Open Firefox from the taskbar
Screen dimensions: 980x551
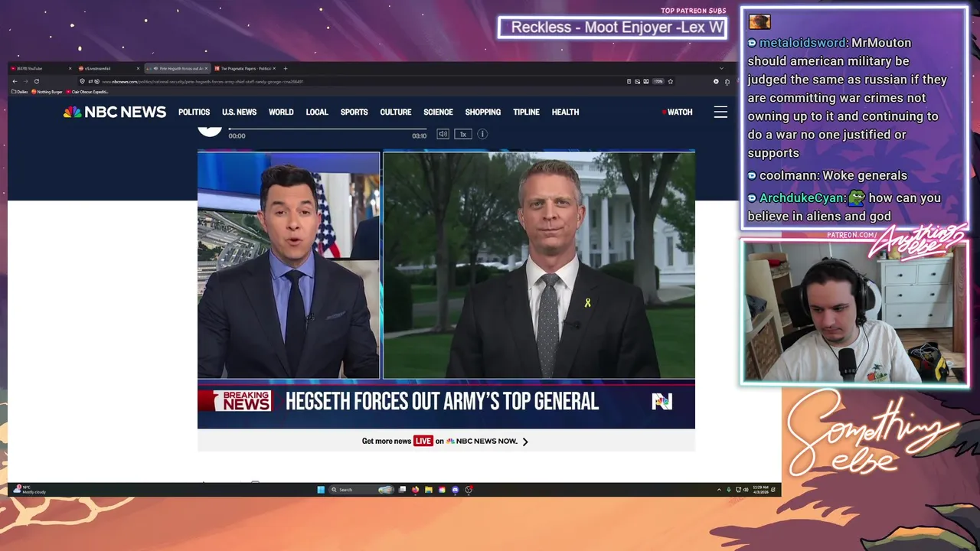tap(416, 490)
